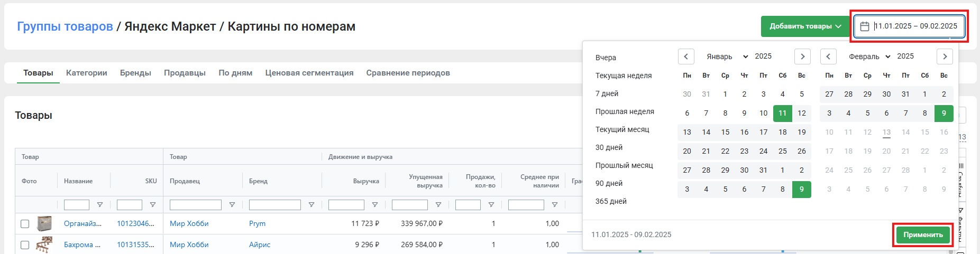Image resolution: width=980 pixels, height=254 pixels.
Task: Open the Prym brand link
Action: click(x=257, y=224)
